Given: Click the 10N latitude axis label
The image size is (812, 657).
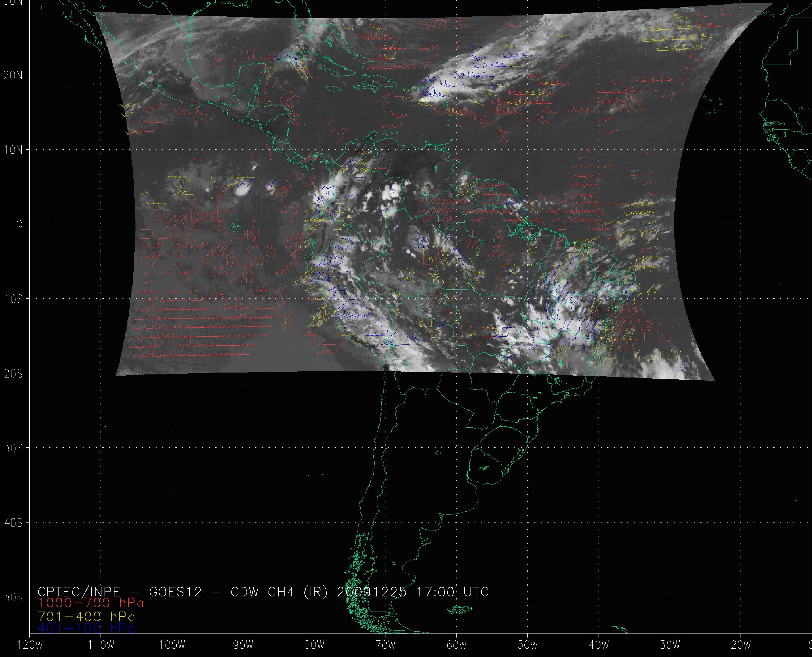Looking at the screenshot, I should tap(13, 150).
